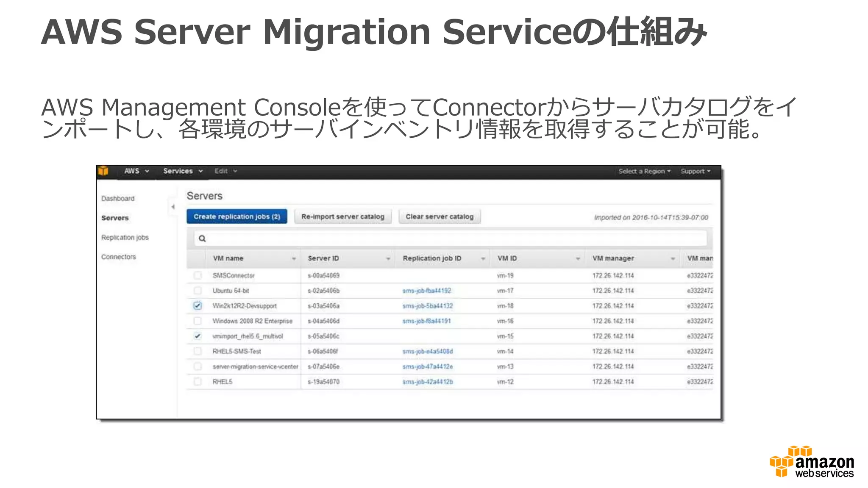
Task: Uncheck the vmimport_rhel5.6_multivol checkbox
Action: click(198, 336)
